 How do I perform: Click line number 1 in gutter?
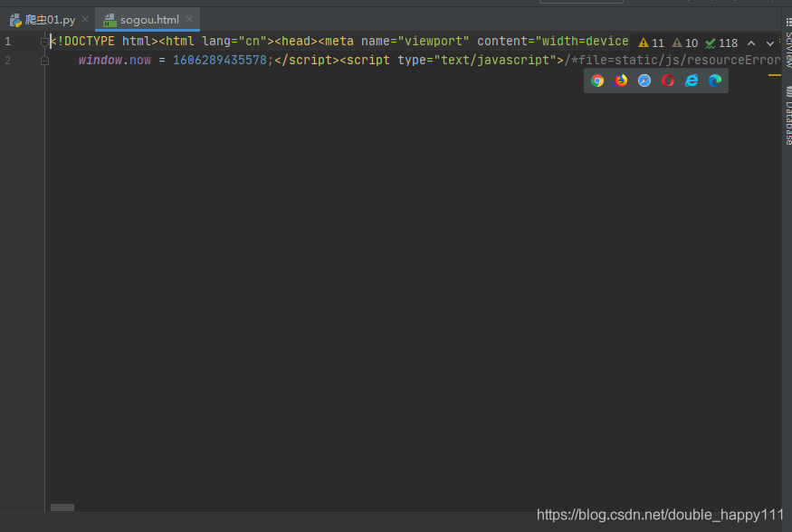(x=7, y=42)
